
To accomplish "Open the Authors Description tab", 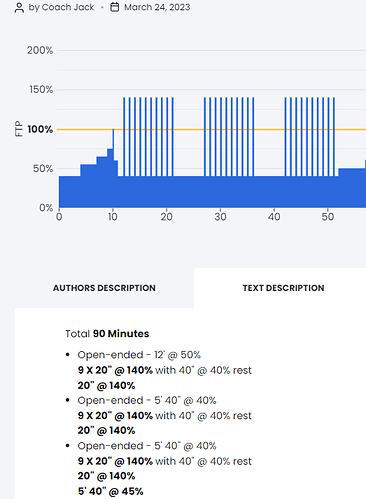I will [x=104, y=288].
